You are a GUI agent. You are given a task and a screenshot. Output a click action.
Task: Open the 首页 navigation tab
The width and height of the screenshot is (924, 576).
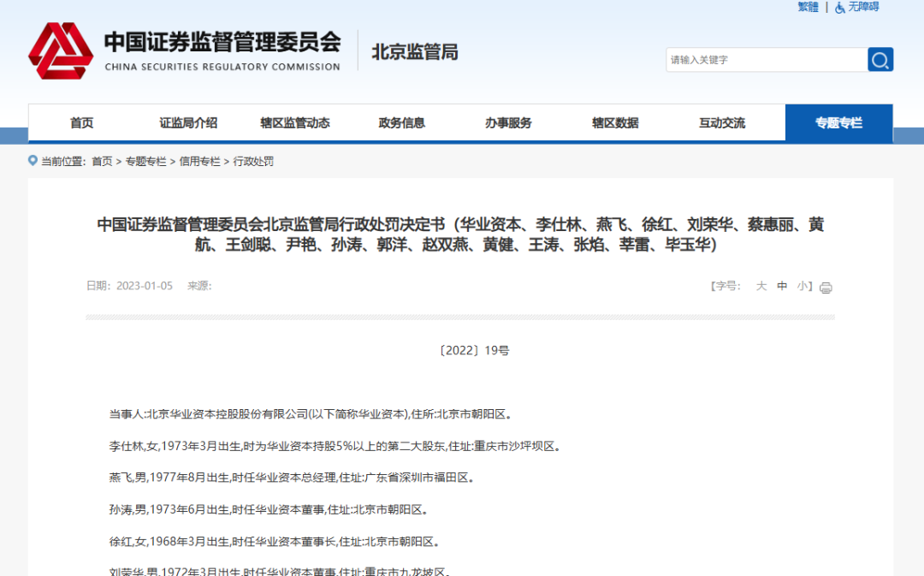(x=82, y=123)
